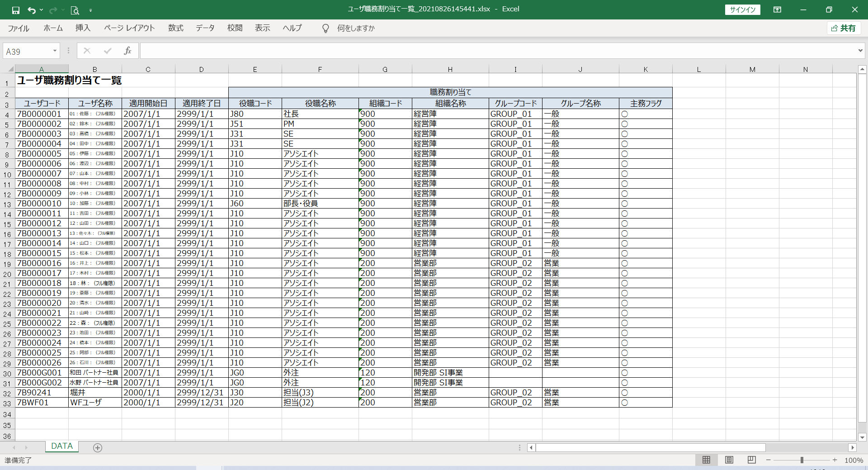Click cell containing 7B0000010
The width and height of the screenshot is (868, 470).
point(42,204)
